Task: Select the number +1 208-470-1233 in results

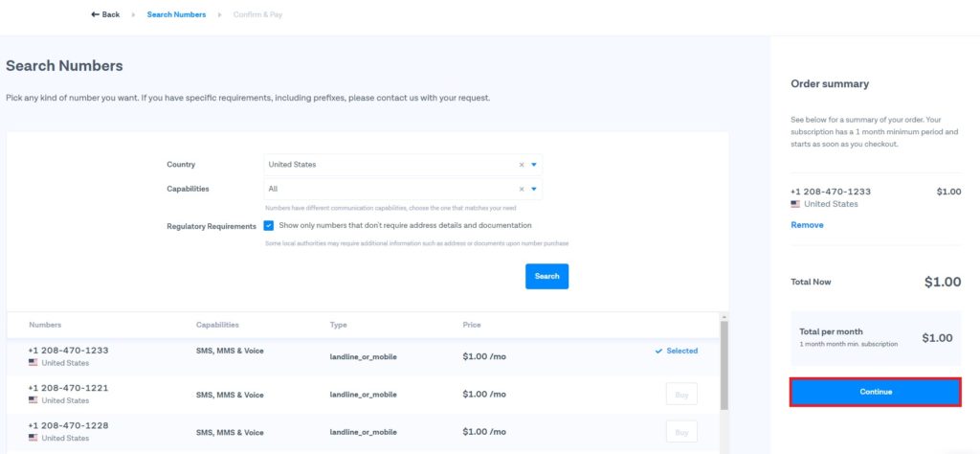Action: point(68,351)
